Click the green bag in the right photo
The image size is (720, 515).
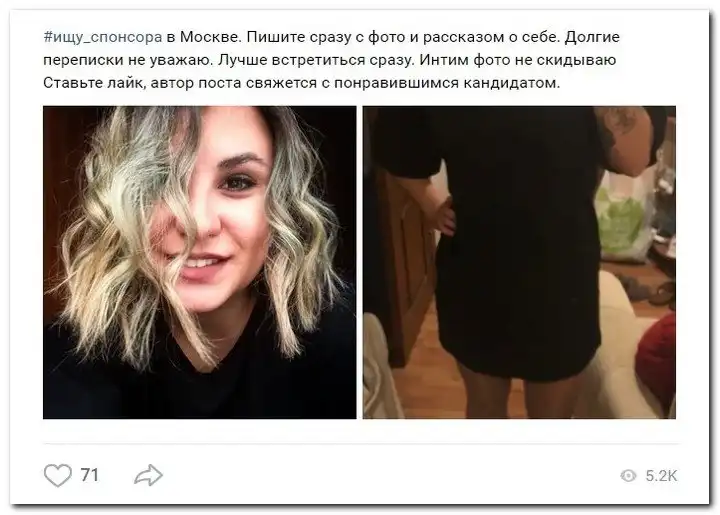click(624, 216)
